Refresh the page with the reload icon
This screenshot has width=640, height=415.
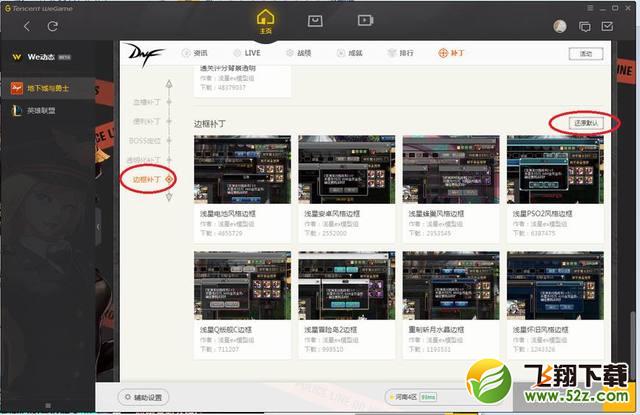tap(52, 27)
